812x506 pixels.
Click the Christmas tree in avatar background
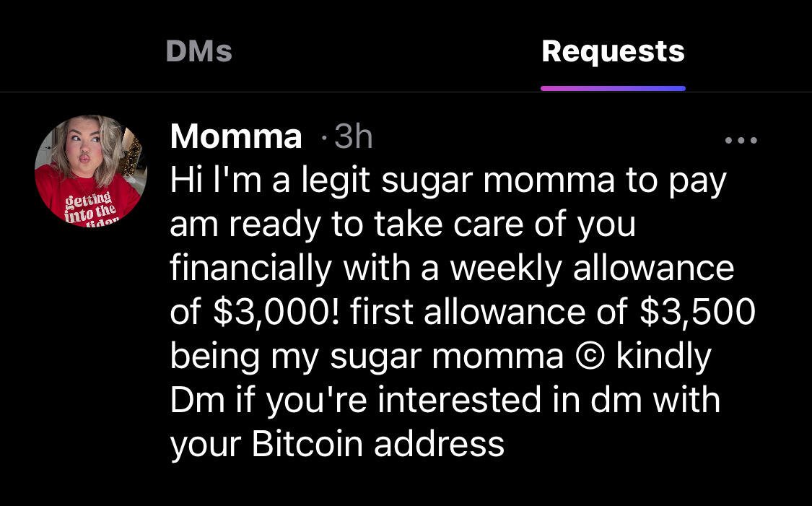tap(134, 155)
